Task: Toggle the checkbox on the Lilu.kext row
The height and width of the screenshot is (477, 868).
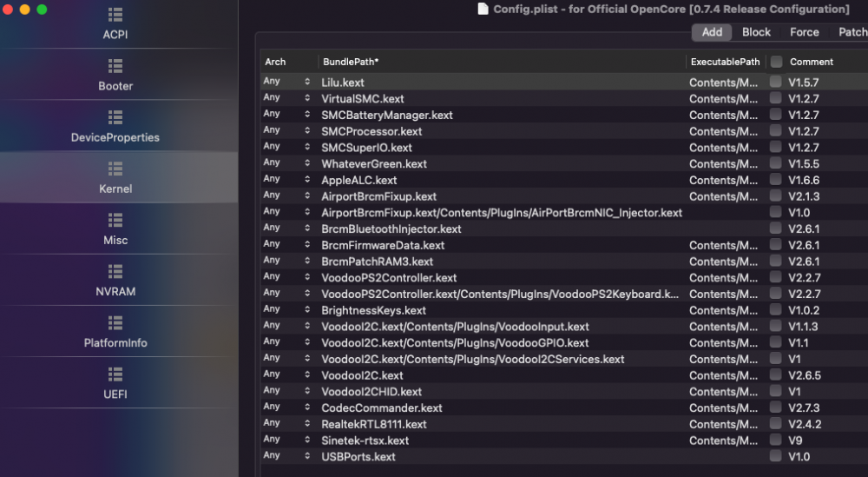Action: point(775,82)
